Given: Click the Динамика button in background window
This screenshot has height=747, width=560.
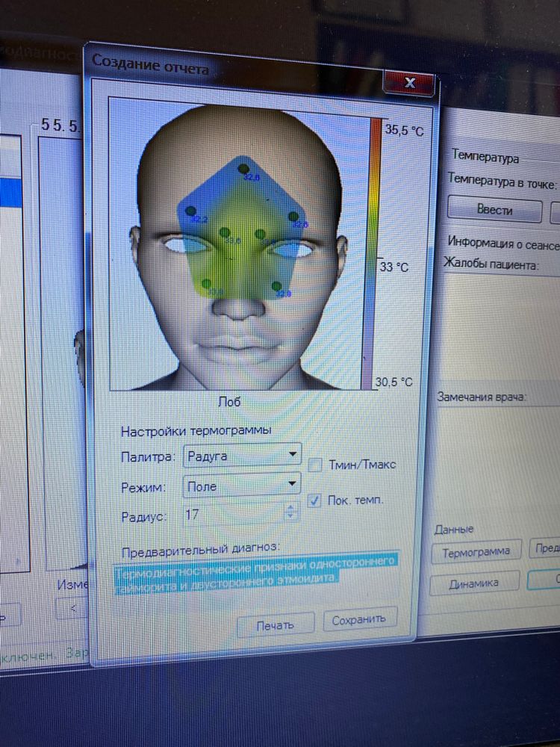Looking at the screenshot, I should [x=474, y=583].
